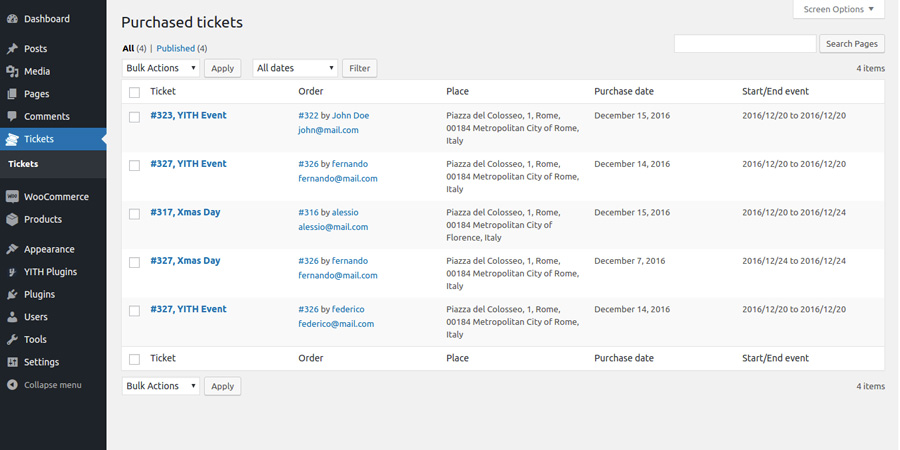
Task: Expand the Screen Options panel
Action: 838,10
